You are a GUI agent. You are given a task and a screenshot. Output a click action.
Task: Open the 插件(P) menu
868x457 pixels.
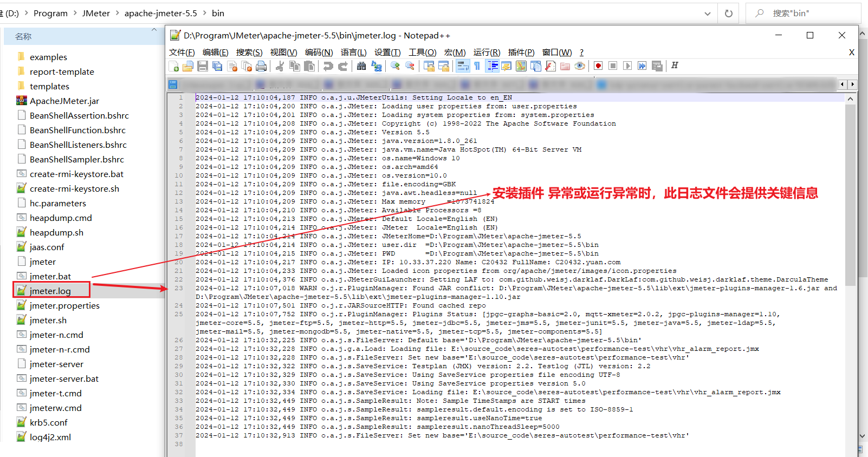click(521, 52)
